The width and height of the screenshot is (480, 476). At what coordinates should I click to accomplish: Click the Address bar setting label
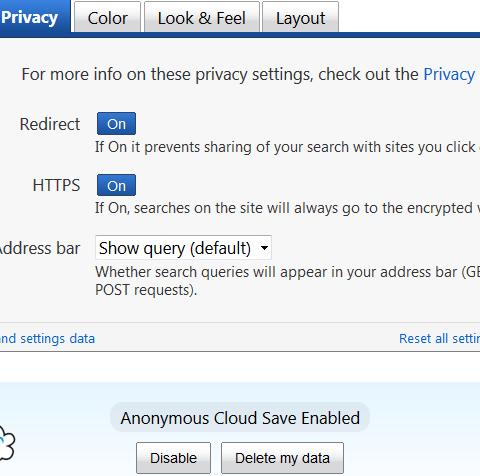click(39, 249)
